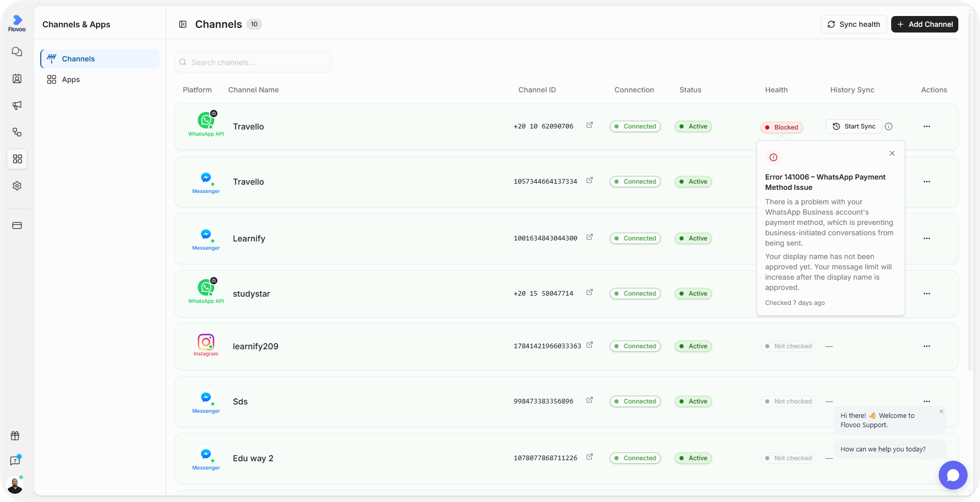Open the contacts icon in left rail
This screenshot has height=502, width=980.
[17, 78]
